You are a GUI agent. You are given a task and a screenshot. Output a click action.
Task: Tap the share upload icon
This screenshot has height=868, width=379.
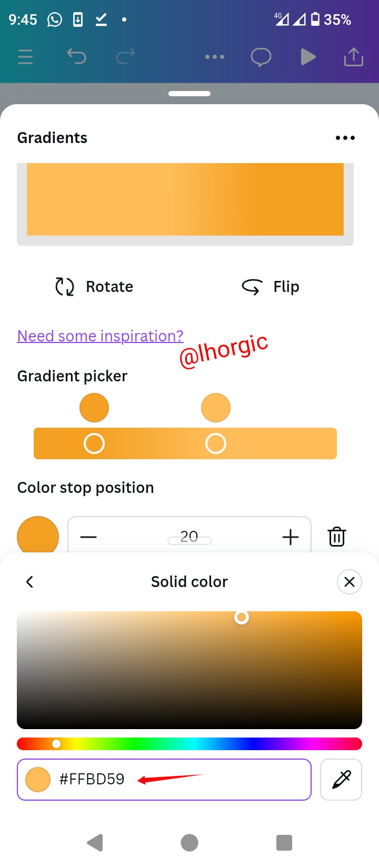tap(354, 57)
